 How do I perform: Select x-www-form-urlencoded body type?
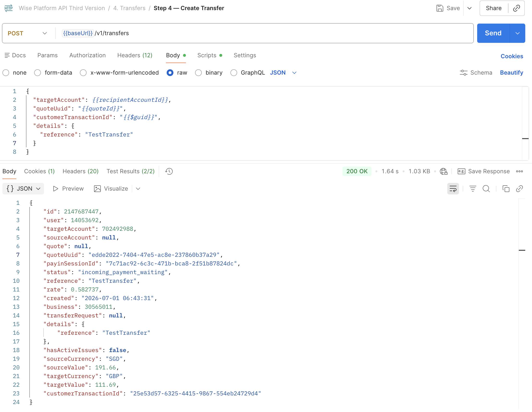83,73
